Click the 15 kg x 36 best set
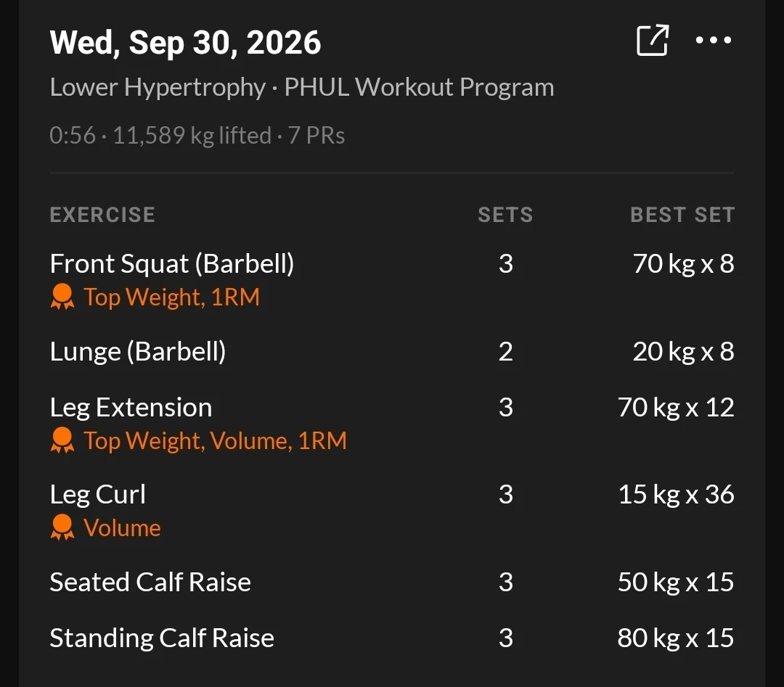Image resolution: width=784 pixels, height=687 pixels. 676,495
